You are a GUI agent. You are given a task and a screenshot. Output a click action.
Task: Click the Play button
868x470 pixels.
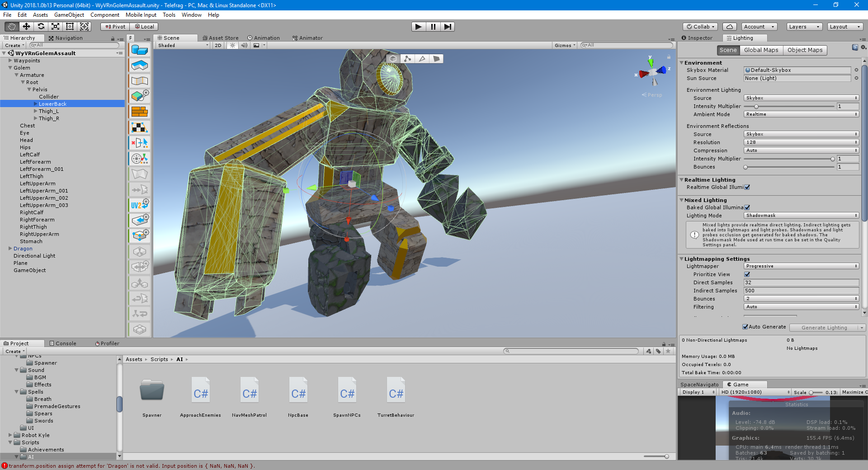(418, 27)
